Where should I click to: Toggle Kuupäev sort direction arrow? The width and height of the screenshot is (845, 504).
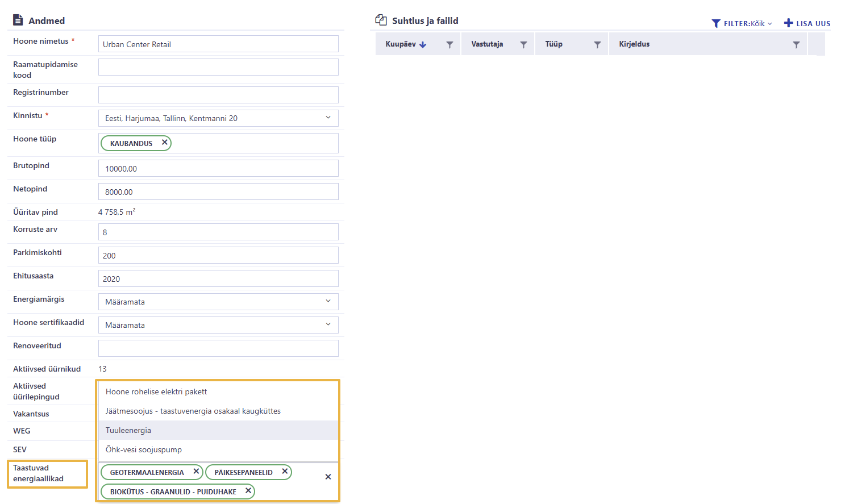coord(423,44)
